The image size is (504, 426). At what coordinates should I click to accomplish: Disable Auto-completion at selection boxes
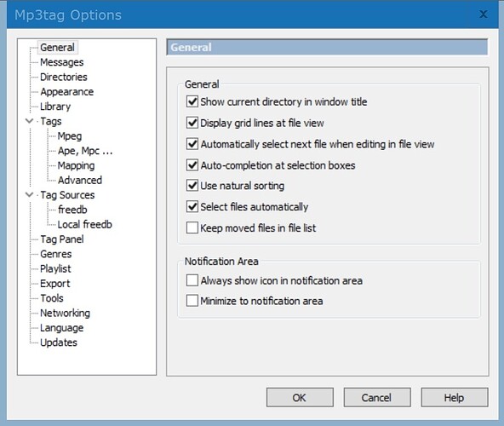[192, 165]
